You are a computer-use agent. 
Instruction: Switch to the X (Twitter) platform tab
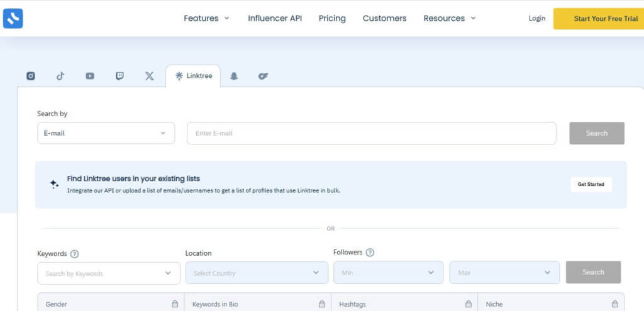click(x=150, y=76)
